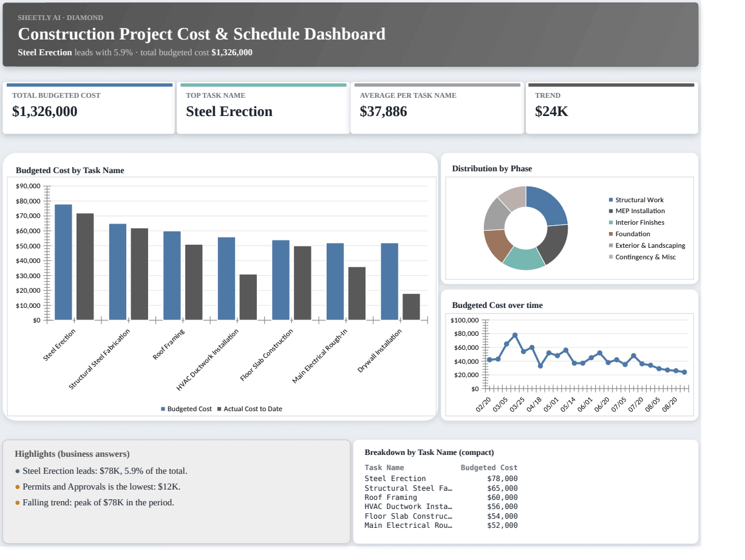
Task: Select the Trend card value $24K
Action: 551,112
